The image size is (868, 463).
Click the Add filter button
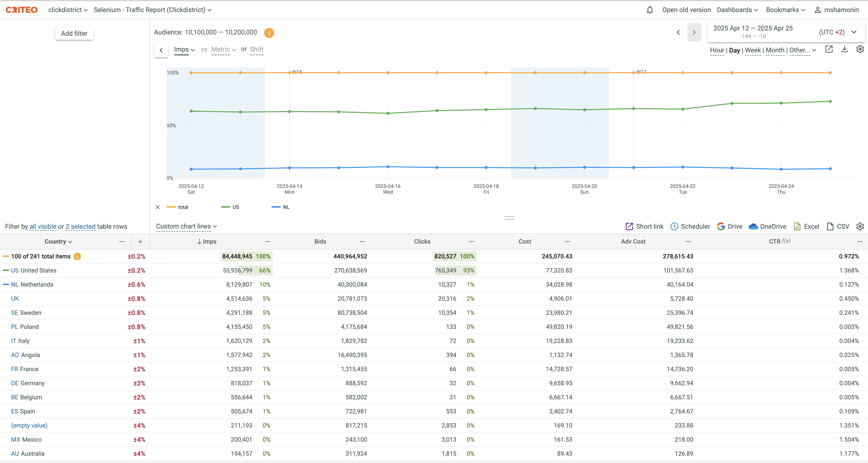(74, 33)
